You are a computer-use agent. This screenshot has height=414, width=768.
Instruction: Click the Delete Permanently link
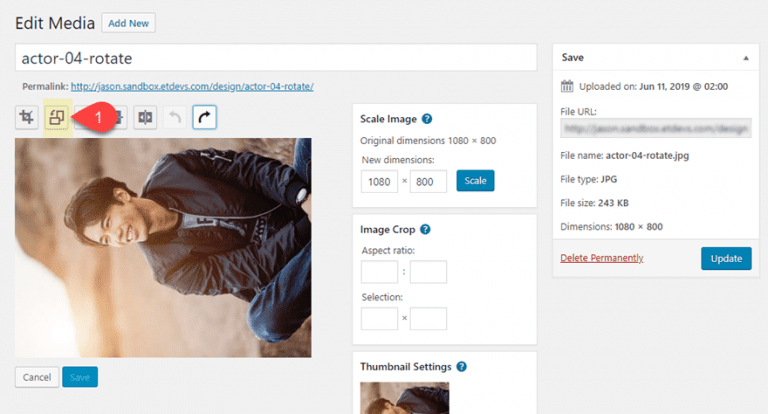point(601,258)
